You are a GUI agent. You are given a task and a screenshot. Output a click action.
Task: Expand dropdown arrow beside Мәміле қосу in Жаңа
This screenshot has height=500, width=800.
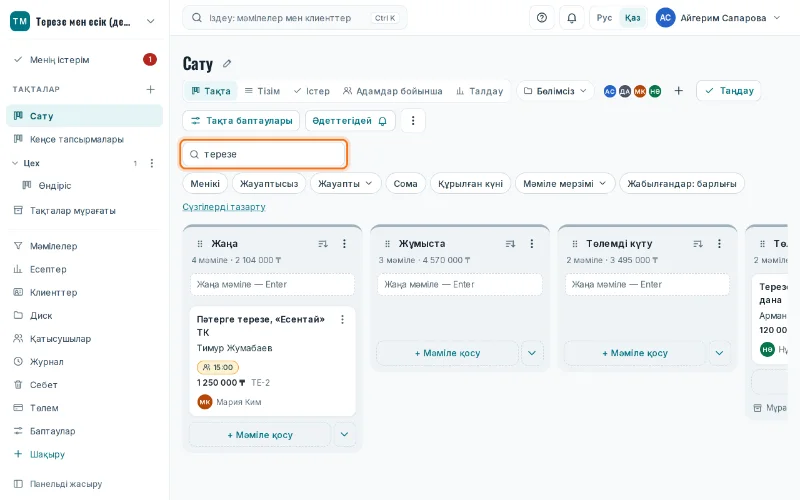tap(344, 435)
